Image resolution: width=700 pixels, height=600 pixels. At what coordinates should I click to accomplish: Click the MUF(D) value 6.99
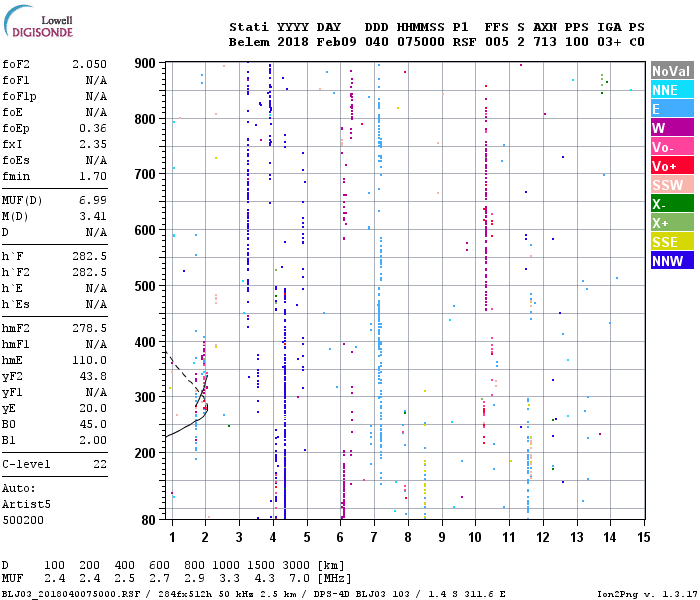tap(93, 200)
